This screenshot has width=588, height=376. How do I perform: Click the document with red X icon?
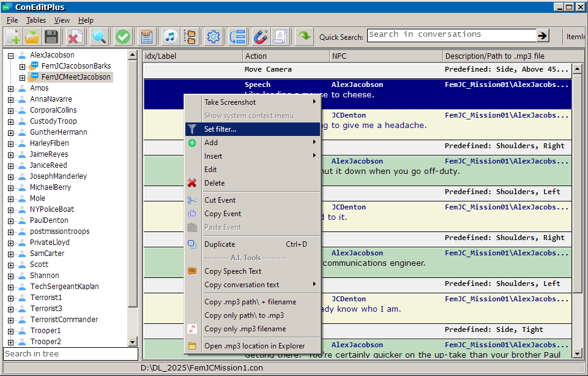point(75,37)
